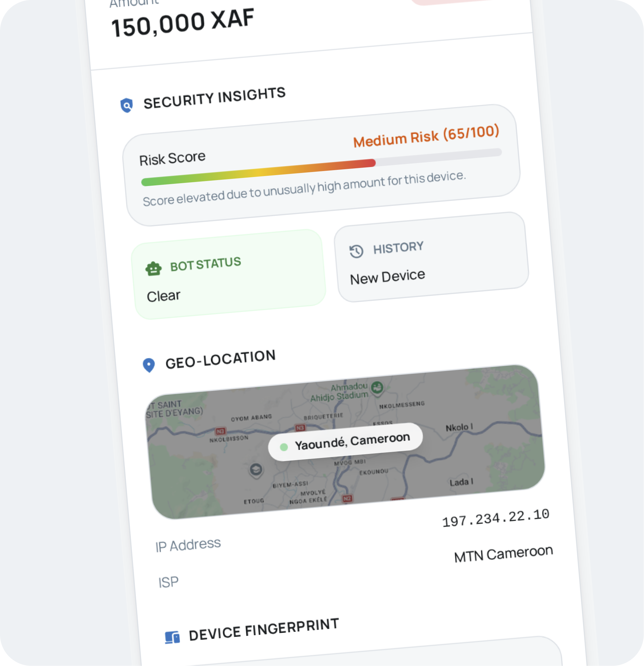The image size is (644, 666).
Task: Click the Device Fingerprint devices icon
Action: click(172, 637)
